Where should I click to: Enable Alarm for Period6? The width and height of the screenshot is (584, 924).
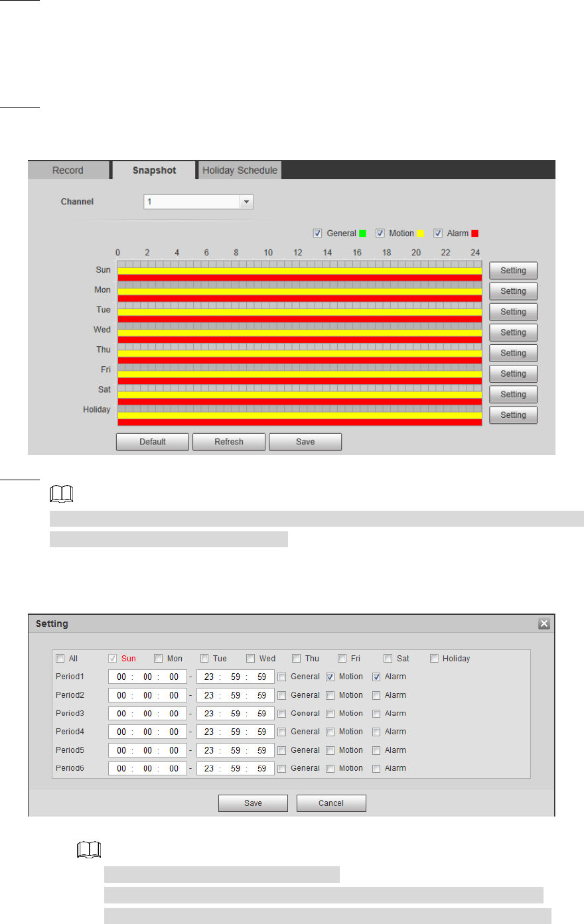pyautogui.click(x=376, y=769)
